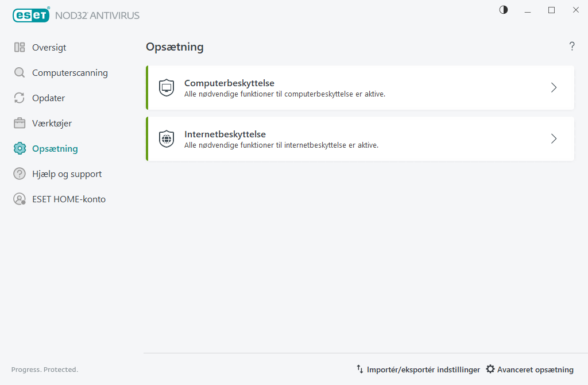Click the Internetbeskyttelse shield globe icon
Screen dimensions: 588x385
167,139
